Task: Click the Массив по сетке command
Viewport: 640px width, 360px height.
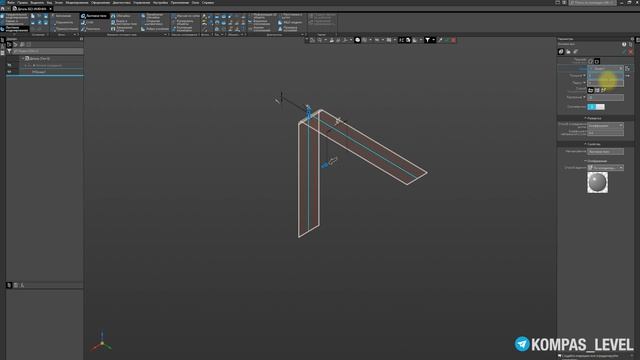Action: click(186, 16)
